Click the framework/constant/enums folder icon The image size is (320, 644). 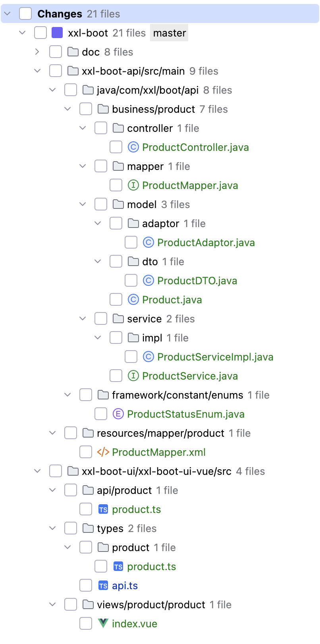click(103, 395)
